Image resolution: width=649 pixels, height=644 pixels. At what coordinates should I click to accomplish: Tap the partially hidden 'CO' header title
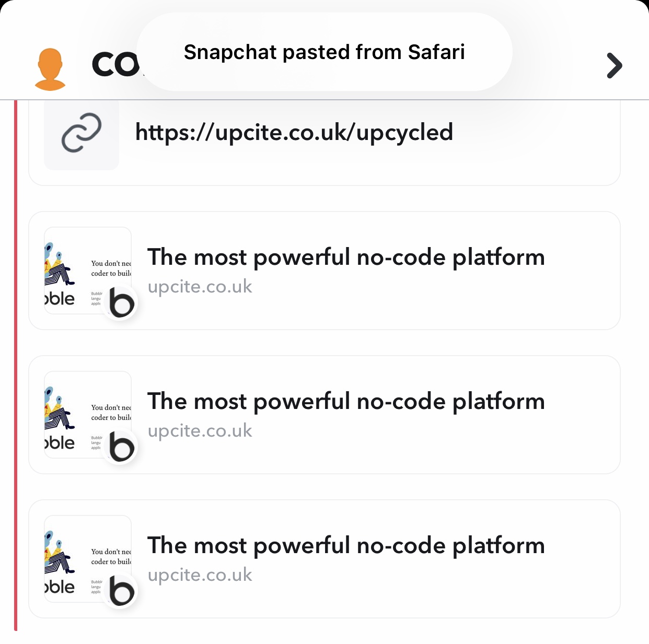coord(115,65)
